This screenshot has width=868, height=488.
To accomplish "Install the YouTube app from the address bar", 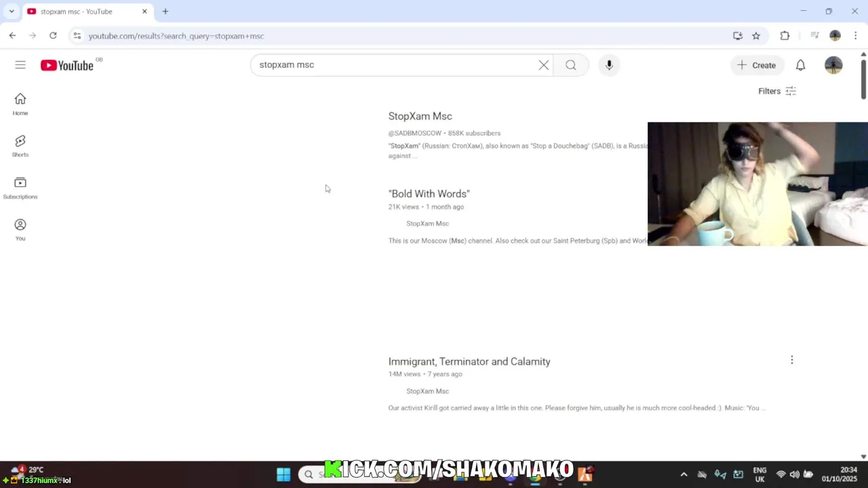I will tap(738, 36).
